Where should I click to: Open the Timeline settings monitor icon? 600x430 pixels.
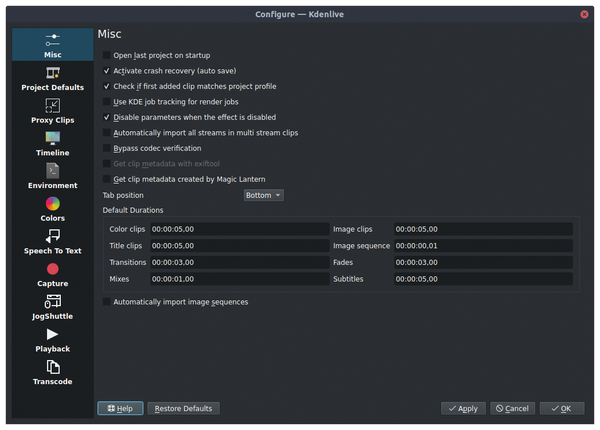(52, 138)
